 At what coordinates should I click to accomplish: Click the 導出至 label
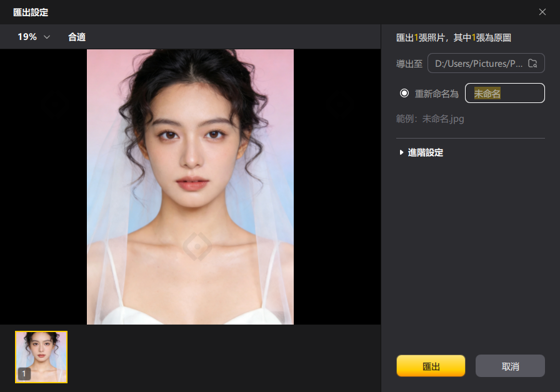(x=409, y=64)
